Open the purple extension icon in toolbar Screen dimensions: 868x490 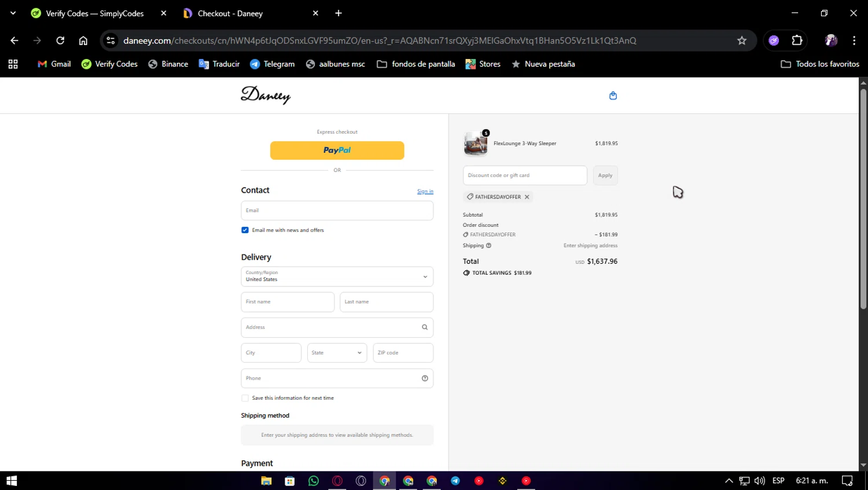pyautogui.click(x=774, y=40)
